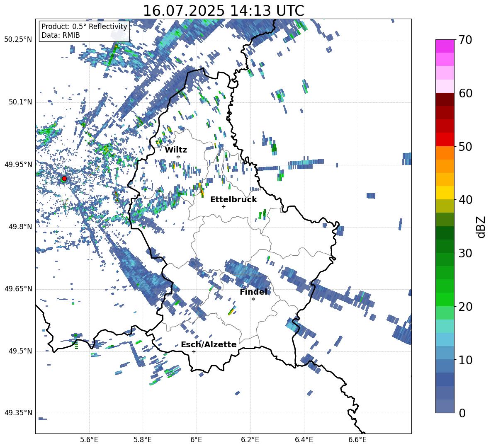Image resolution: width=491 pixels, height=448 pixels.
Task: Click the yellow colorbar swatch near 40
Action: click(x=445, y=193)
